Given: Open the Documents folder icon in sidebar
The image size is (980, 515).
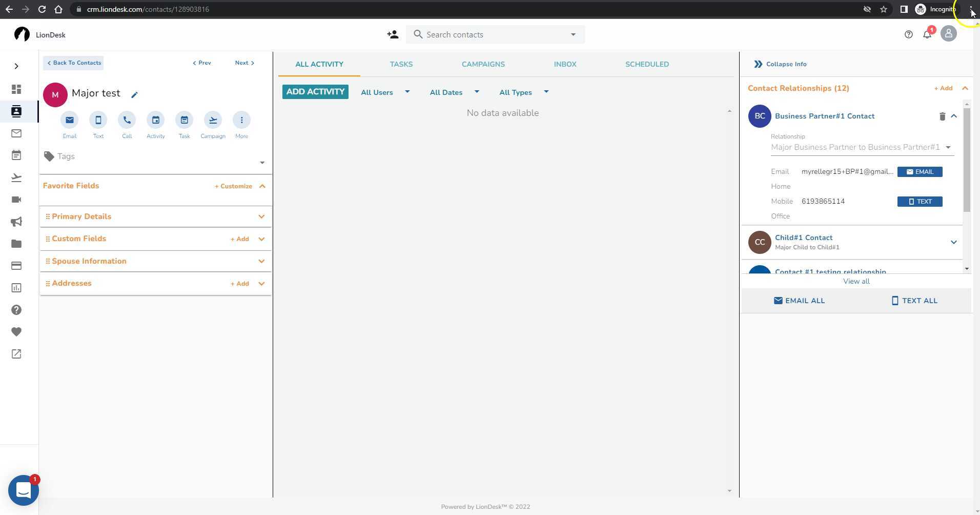Looking at the screenshot, I should click(x=16, y=243).
